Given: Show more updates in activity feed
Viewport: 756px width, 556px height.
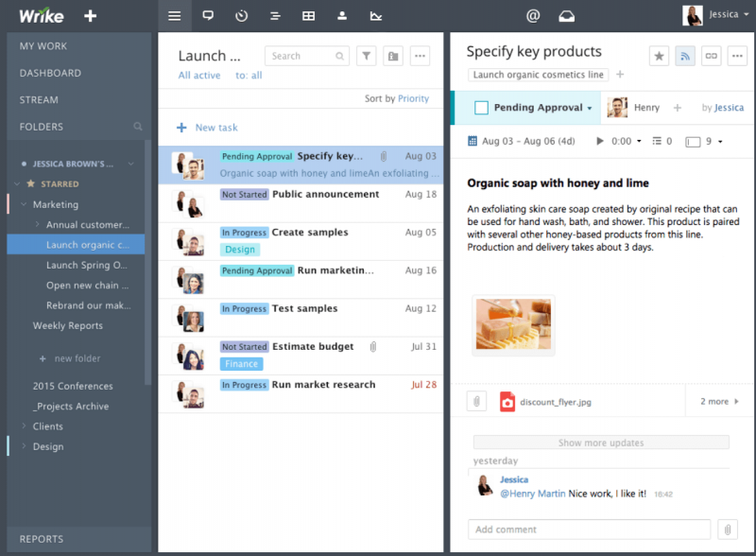Looking at the screenshot, I should click(601, 442).
